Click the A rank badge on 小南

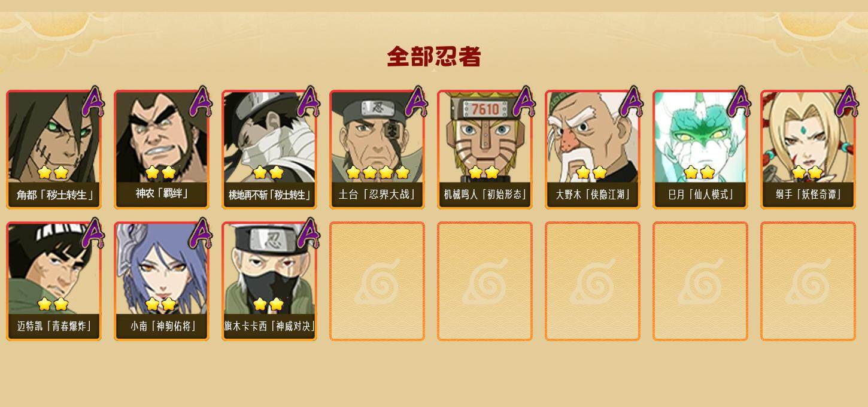(x=201, y=233)
